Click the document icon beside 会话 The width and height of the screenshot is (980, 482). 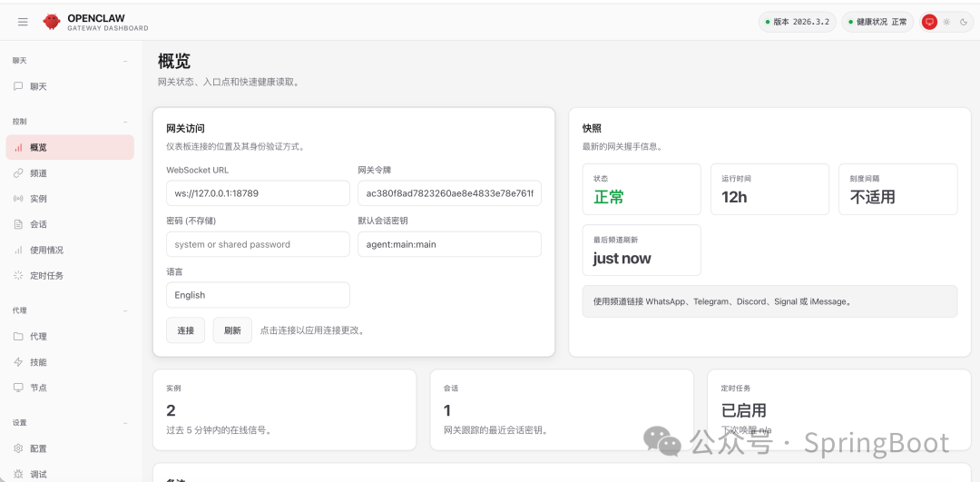point(19,224)
